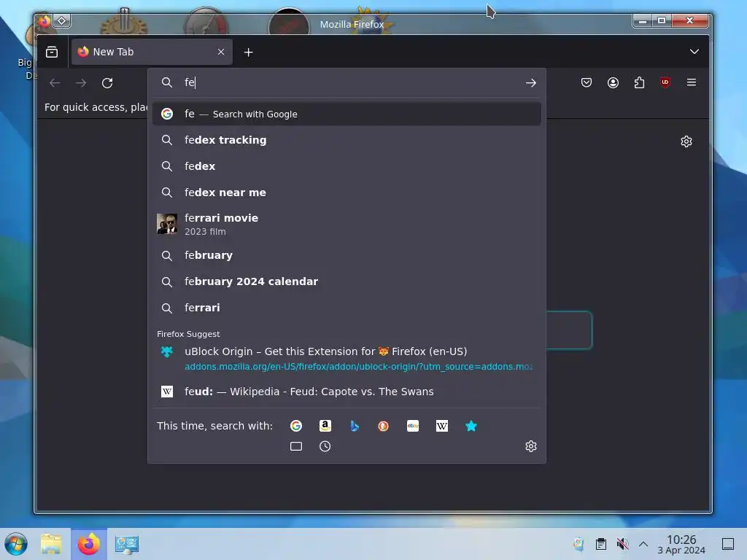The width and height of the screenshot is (747, 560).
Task: Open Firefox application hamburger menu
Action: point(692,82)
